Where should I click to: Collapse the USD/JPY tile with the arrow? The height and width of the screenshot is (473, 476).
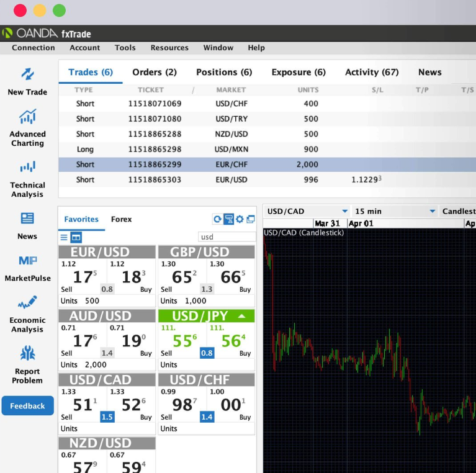pos(241,316)
